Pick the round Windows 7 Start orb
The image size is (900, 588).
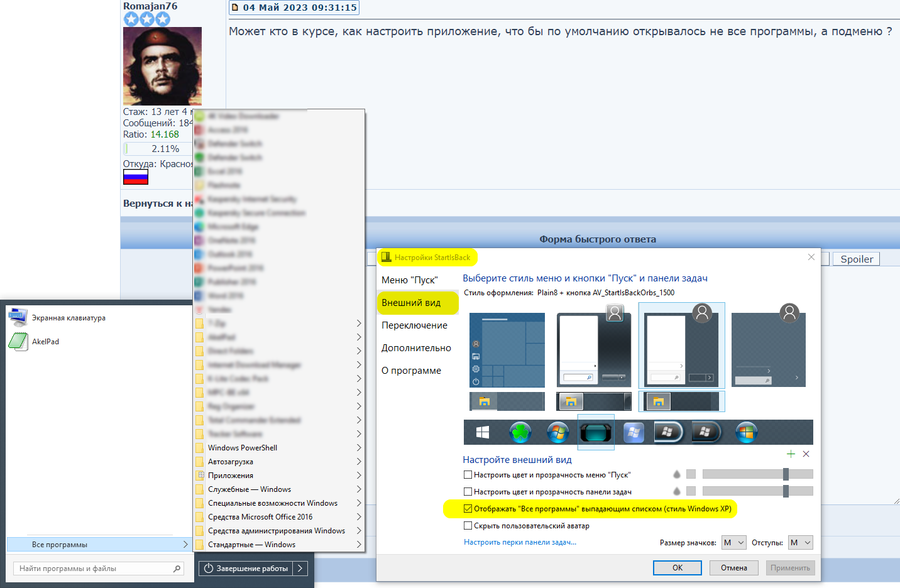point(557,432)
